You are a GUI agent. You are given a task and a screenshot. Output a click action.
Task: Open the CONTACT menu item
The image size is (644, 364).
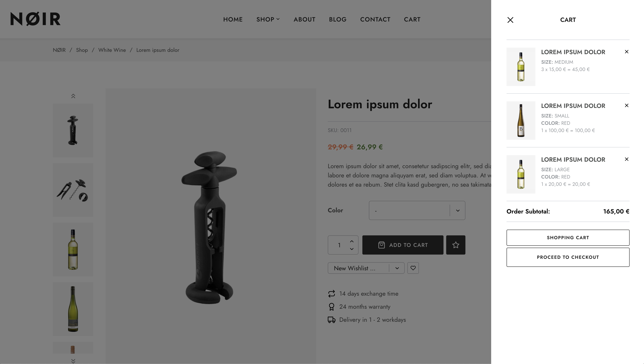point(375,20)
